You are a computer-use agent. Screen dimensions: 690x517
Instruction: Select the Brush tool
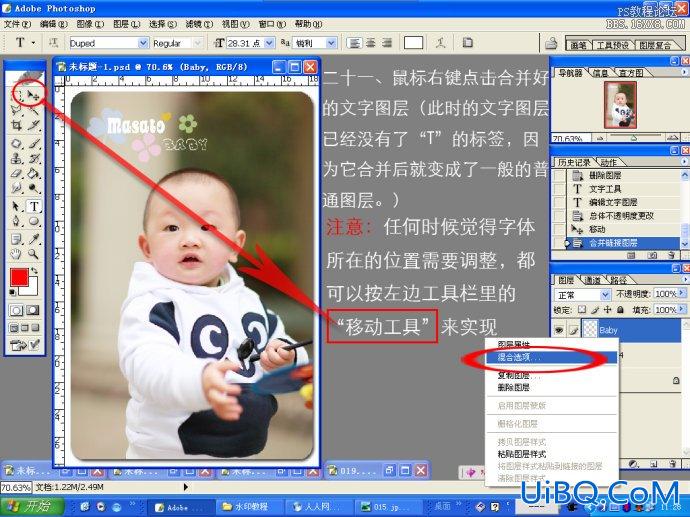click(x=34, y=143)
